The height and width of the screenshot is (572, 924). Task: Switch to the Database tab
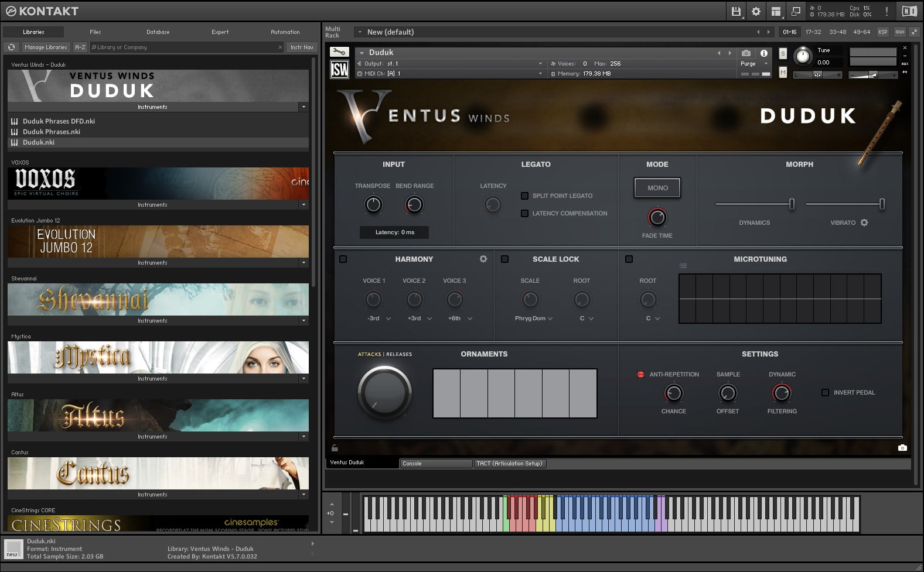tap(158, 32)
